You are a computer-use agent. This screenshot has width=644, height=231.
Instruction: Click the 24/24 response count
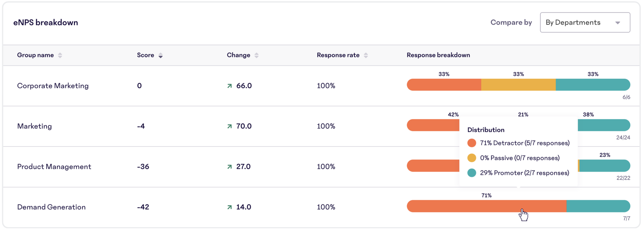tap(623, 138)
